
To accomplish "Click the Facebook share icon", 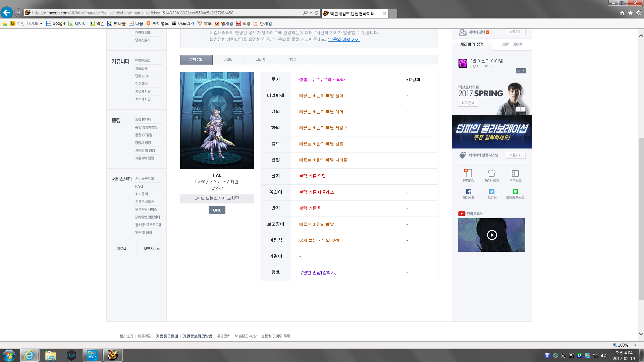I will [x=469, y=192].
